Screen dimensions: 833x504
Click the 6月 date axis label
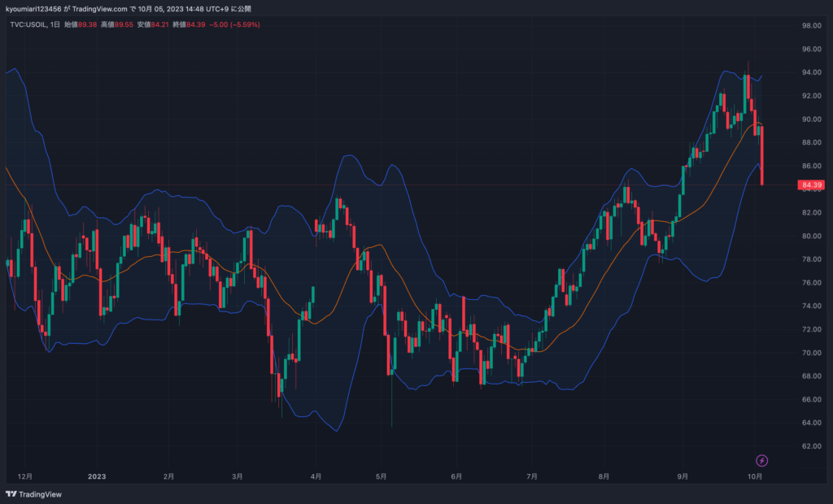(456, 476)
